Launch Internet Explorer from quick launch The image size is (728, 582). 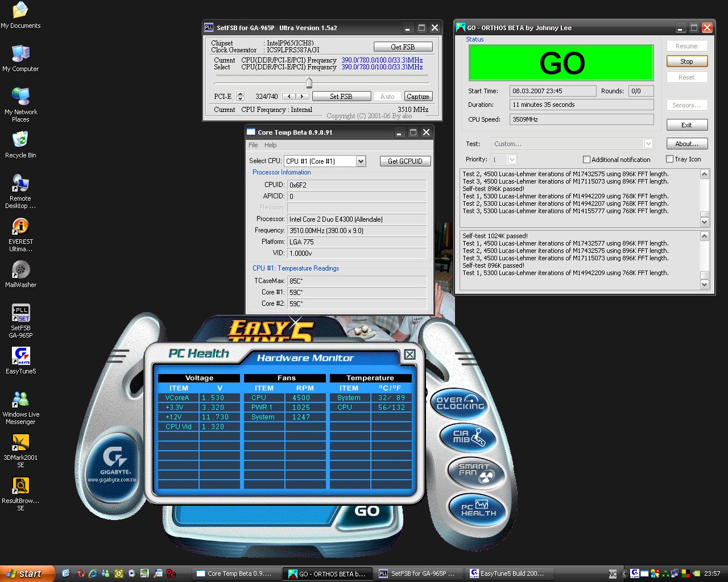(93, 573)
